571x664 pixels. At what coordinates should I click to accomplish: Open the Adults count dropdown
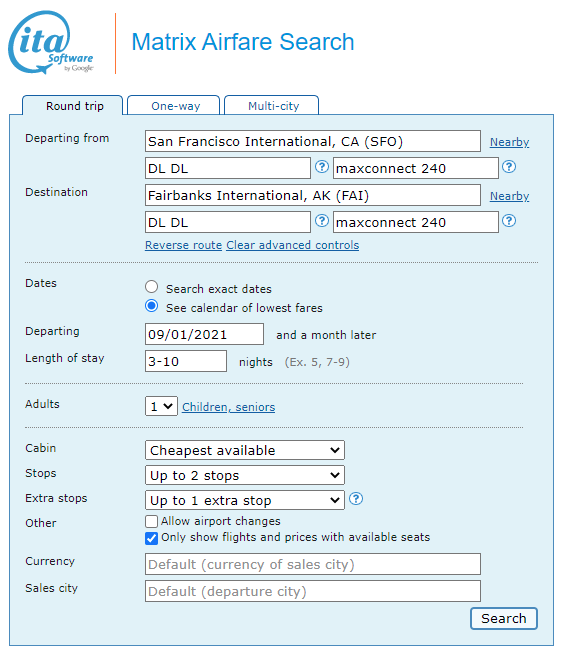161,406
